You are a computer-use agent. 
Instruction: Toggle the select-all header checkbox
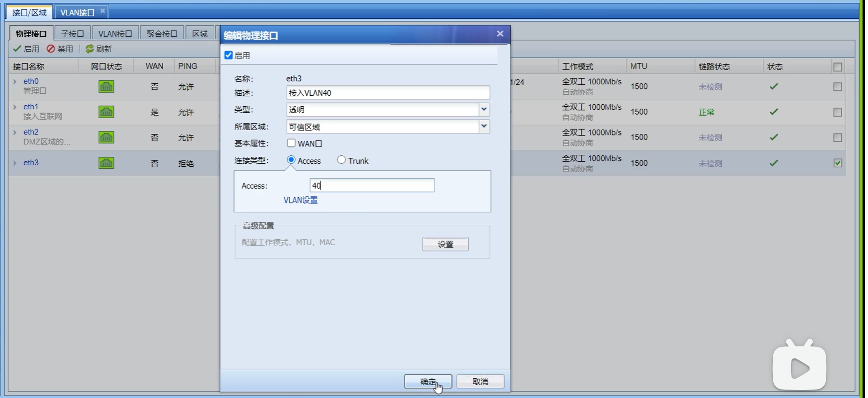[x=838, y=67]
